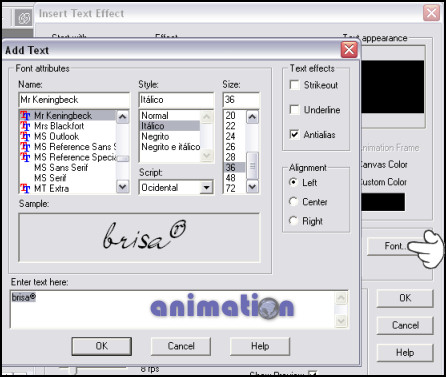Open the Font... button

click(x=394, y=246)
